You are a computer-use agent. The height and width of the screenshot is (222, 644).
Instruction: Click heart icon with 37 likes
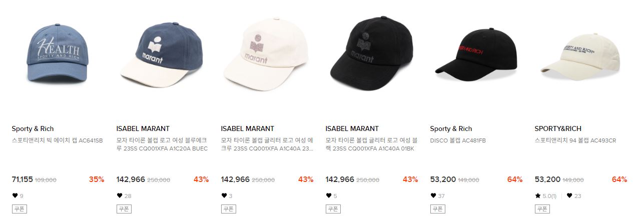[433, 195]
